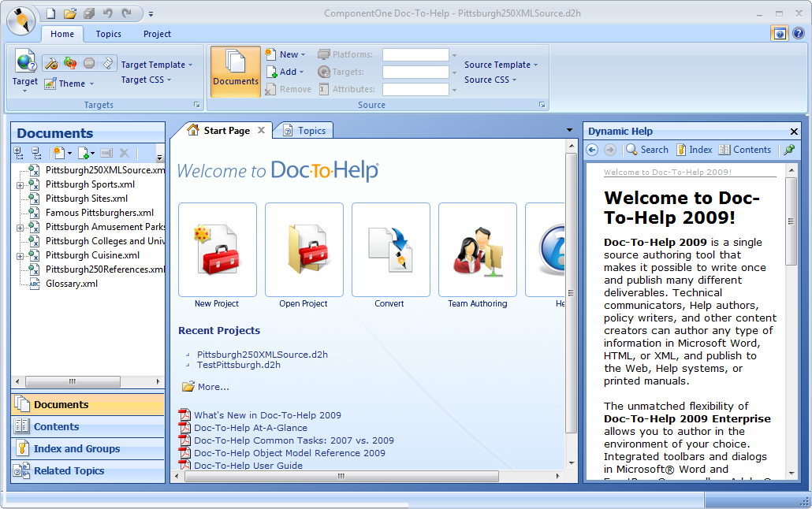Open the Related Topics navigation pane
Viewport: 812px width, 509px height.
pos(88,470)
